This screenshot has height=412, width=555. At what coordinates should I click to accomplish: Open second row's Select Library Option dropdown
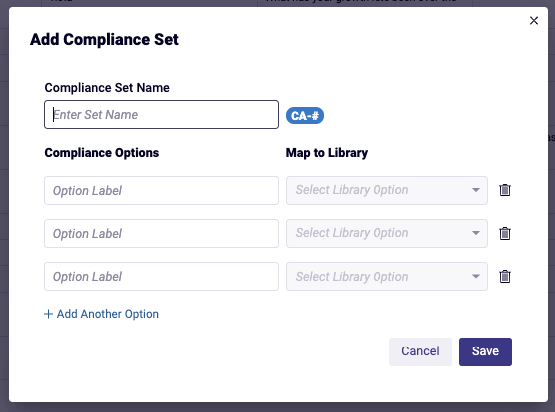[387, 233]
